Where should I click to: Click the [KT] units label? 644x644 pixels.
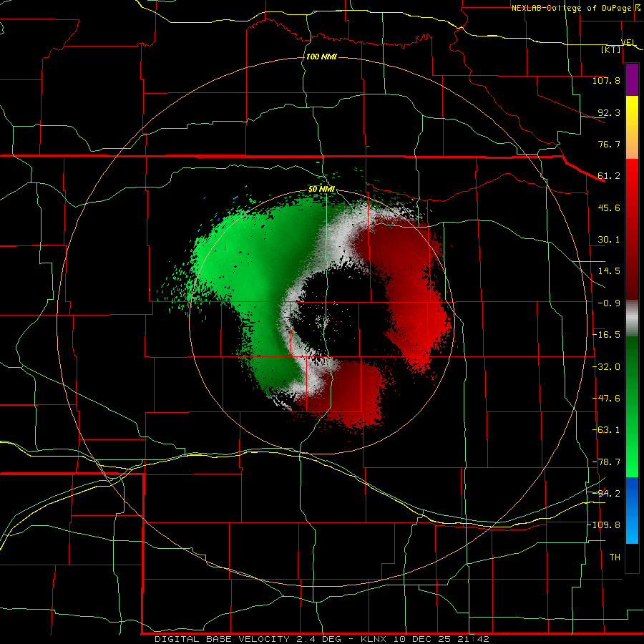coord(611,49)
